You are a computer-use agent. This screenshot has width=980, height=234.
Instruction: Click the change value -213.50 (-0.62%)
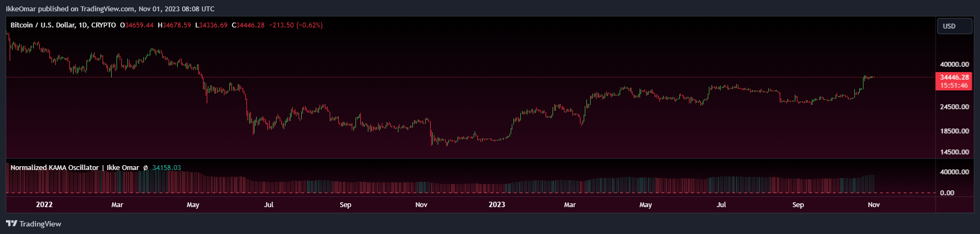[x=296, y=25]
